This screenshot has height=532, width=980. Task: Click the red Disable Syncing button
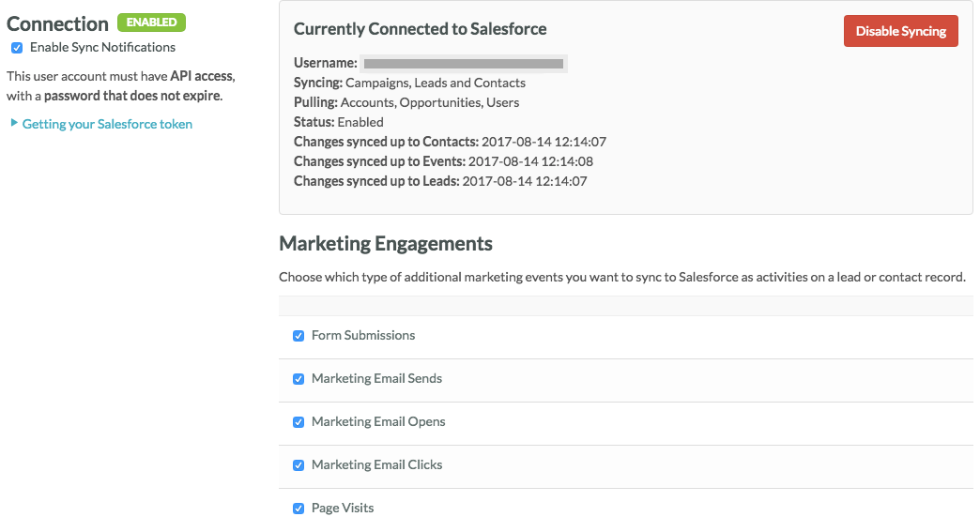tap(900, 31)
